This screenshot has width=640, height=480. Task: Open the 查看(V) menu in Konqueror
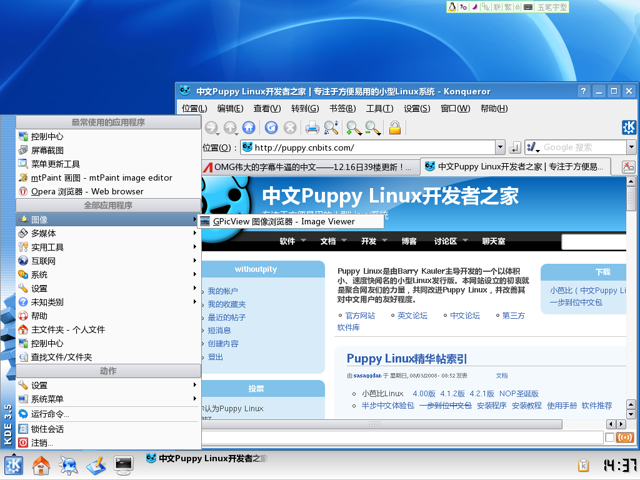267,109
